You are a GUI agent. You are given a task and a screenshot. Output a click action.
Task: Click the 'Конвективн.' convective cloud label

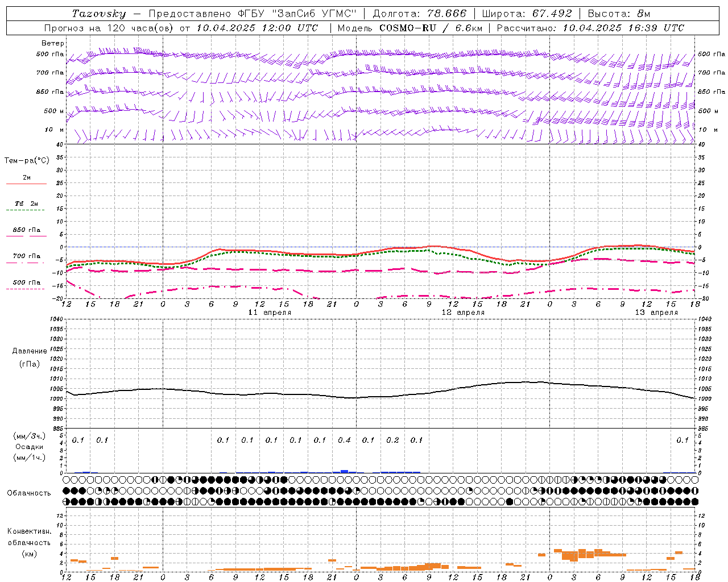tap(29, 531)
